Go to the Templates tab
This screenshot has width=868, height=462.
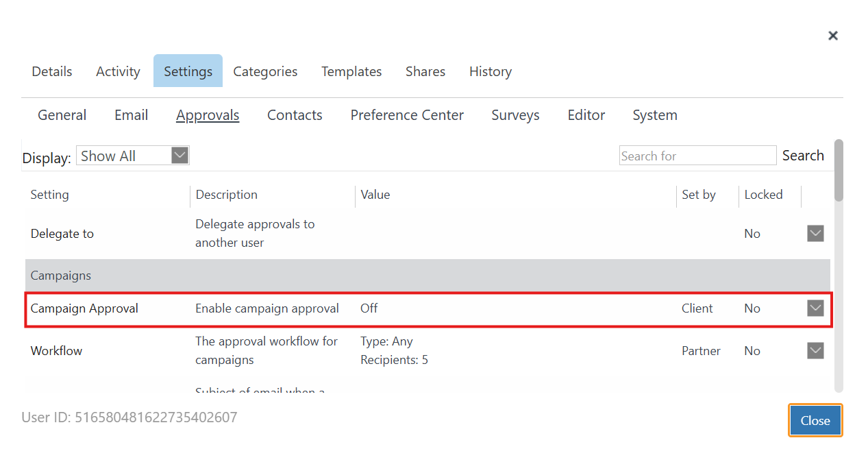(351, 71)
